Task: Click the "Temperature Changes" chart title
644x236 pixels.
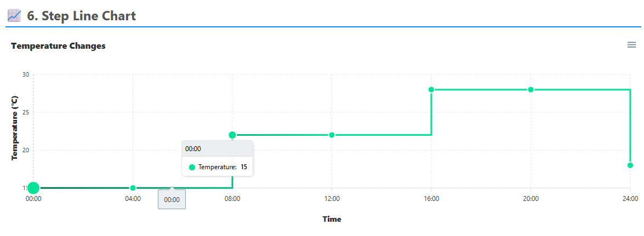Action: (x=58, y=46)
